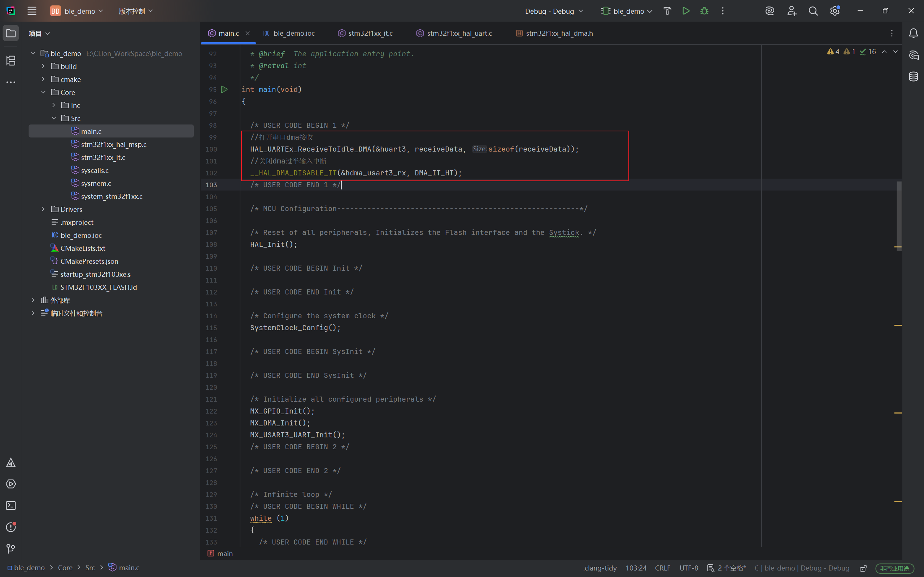
Task: Click the CRLF line separator button
Action: coord(662,568)
